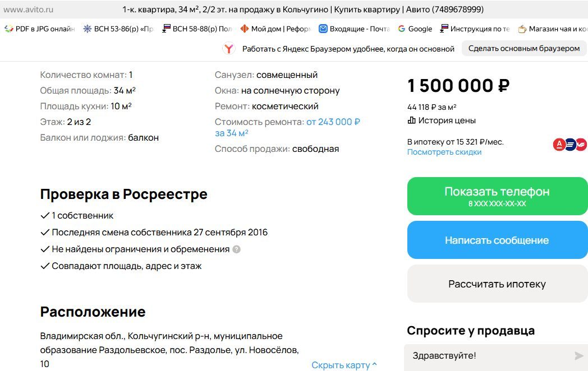Click the question mark help icon near обременения
Viewport: 588px width, 371px height.
click(236, 249)
